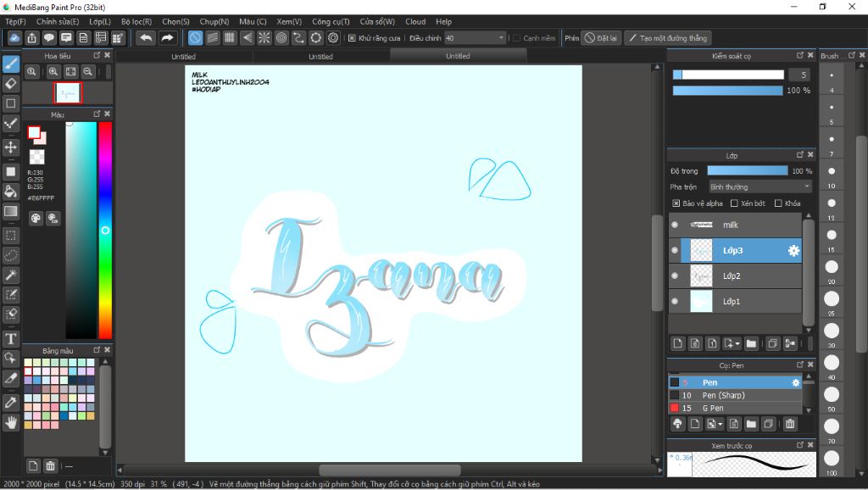
Task: Open the Lớp(L) menu
Action: 100,21
